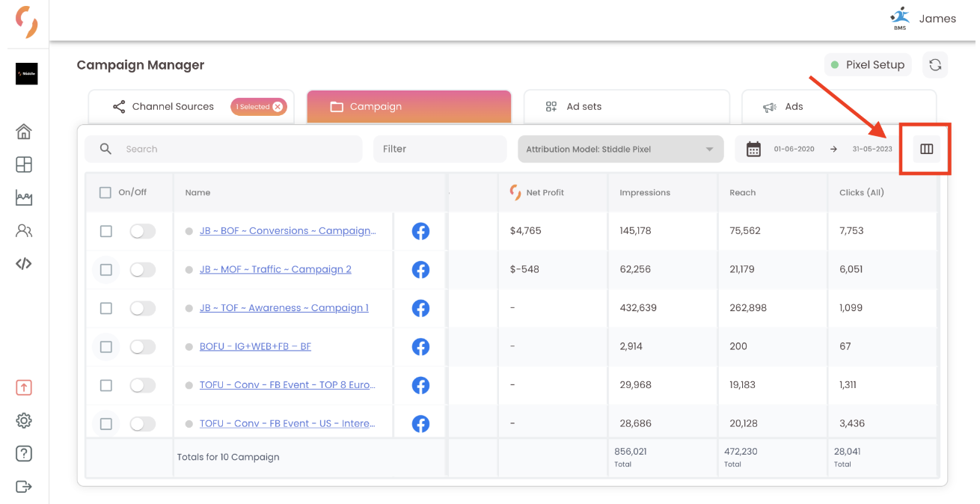This screenshot has width=980, height=504.
Task: Click Facebook icon for BOFU IG+WEB+FB row
Action: 420,347
